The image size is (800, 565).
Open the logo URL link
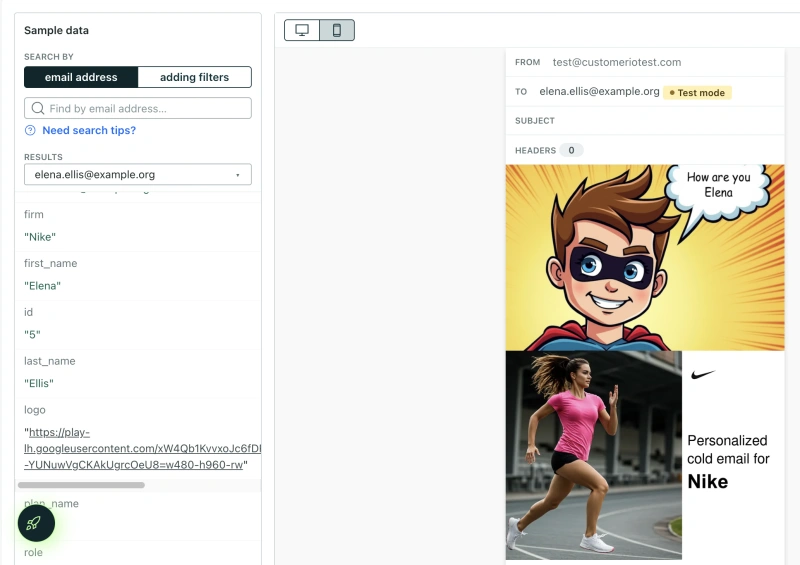click(x=143, y=449)
